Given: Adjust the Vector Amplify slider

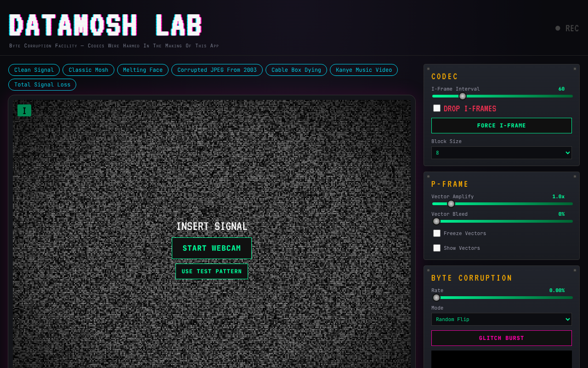Looking at the screenshot, I should pos(502,204).
